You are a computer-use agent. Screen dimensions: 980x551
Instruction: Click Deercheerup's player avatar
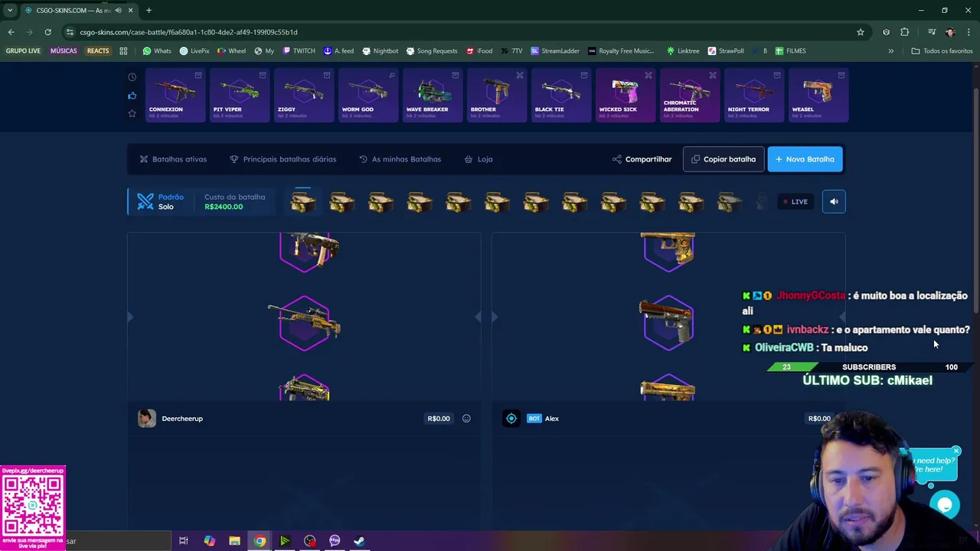point(147,419)
